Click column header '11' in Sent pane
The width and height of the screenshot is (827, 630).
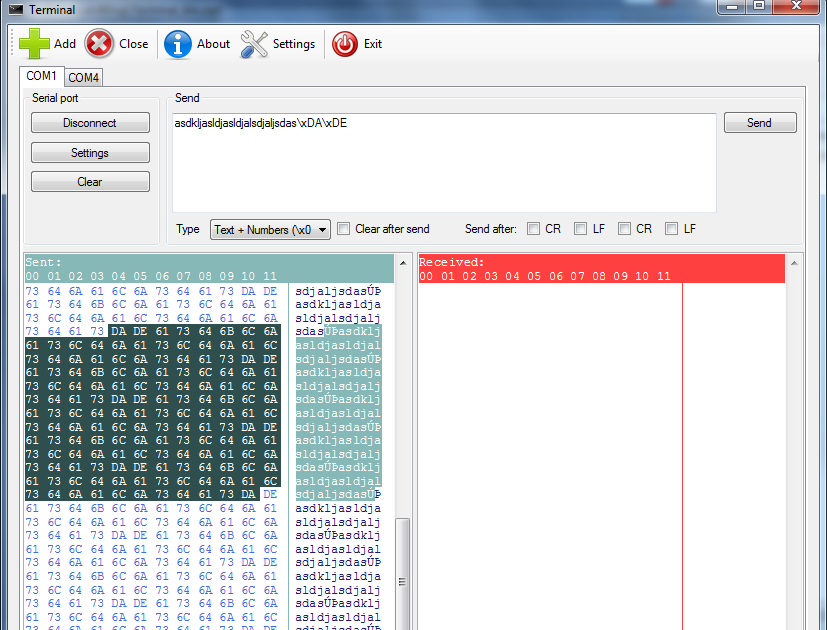tap(270, 276)
